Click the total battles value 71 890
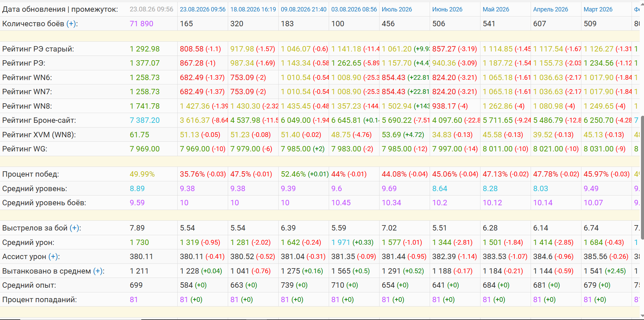The image size is (644, 320). [x=141, y=24]
